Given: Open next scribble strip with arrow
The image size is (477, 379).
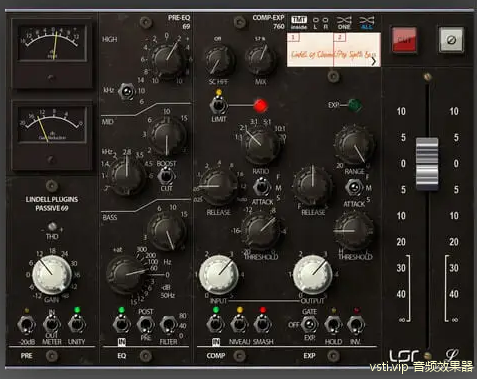Looking at the screenshot, I should [374, 61].
